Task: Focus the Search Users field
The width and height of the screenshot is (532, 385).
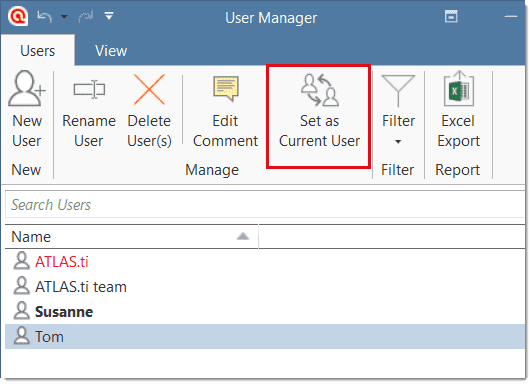Action: (265, 205)
